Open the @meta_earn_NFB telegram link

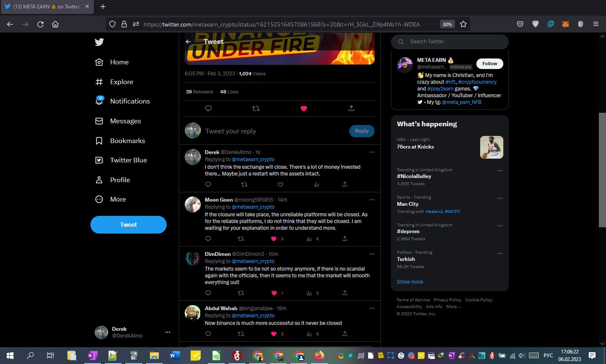(462, 102)
